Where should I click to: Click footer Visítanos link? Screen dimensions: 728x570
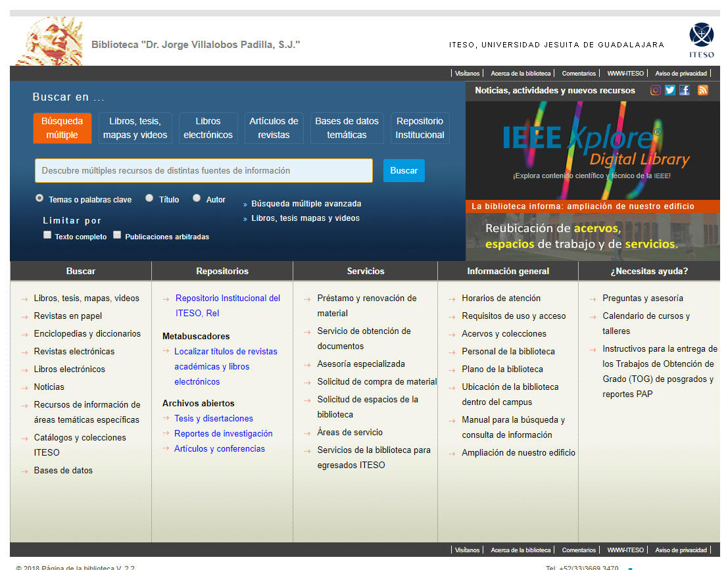click(467, 550)
